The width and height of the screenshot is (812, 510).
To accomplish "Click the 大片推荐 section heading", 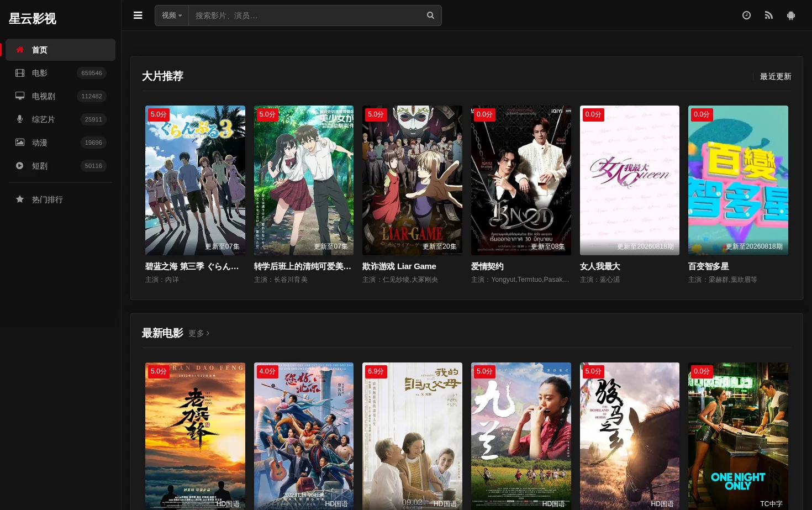I will (x=162, y=76).
